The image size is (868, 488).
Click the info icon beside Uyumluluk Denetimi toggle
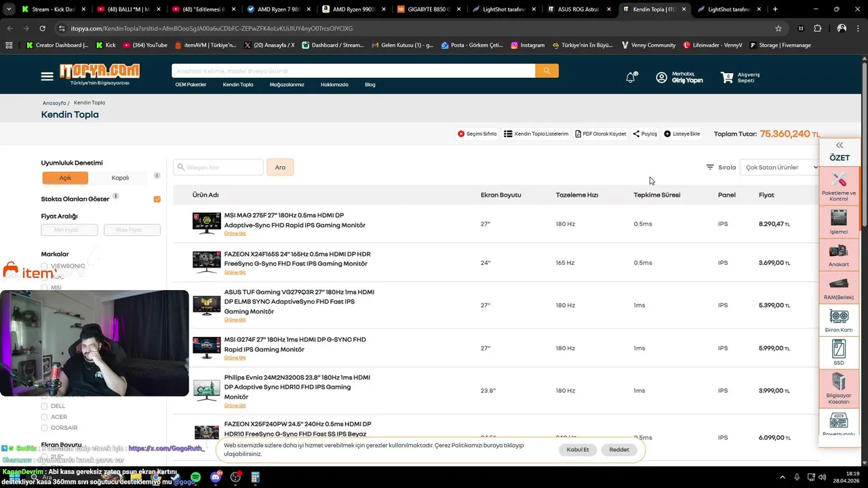pos(157,176)
